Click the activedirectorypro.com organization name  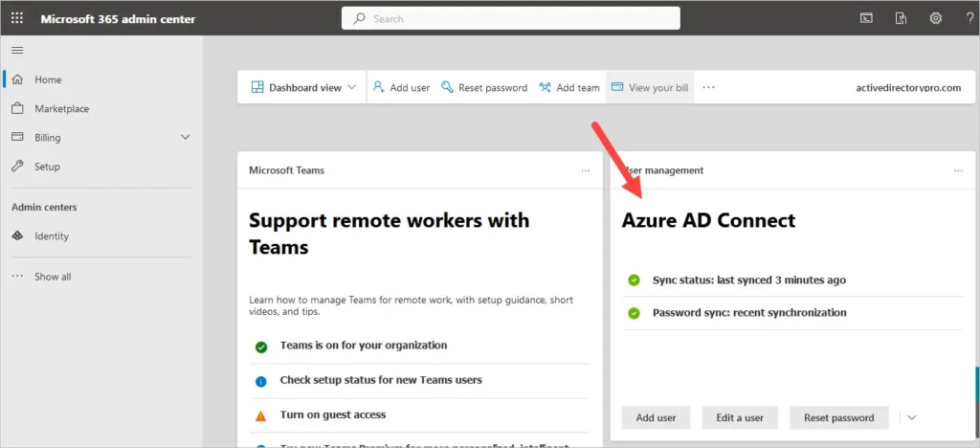point(908,87)
